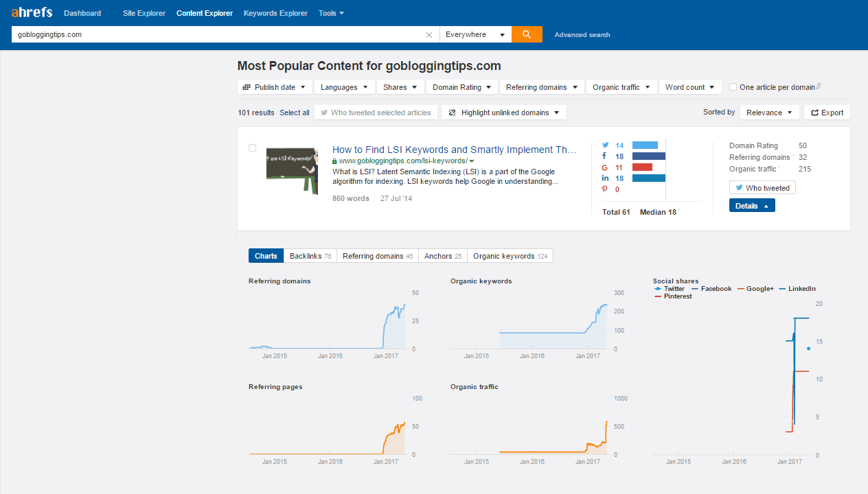
Task: Click the Google+ share count icon
Action: (605, 167)
